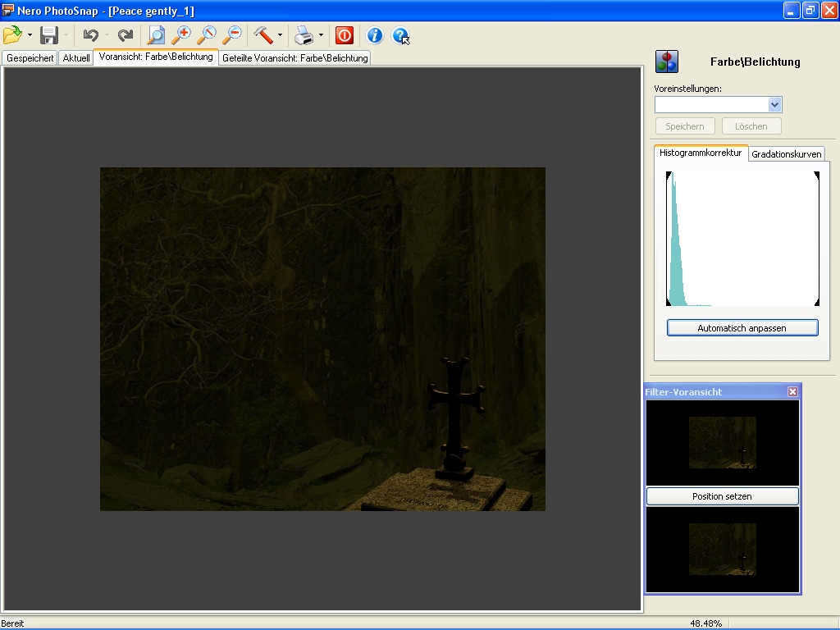Switch to the Gradationskurven tab
Screen dimensions: 840x630
point(787,154)
